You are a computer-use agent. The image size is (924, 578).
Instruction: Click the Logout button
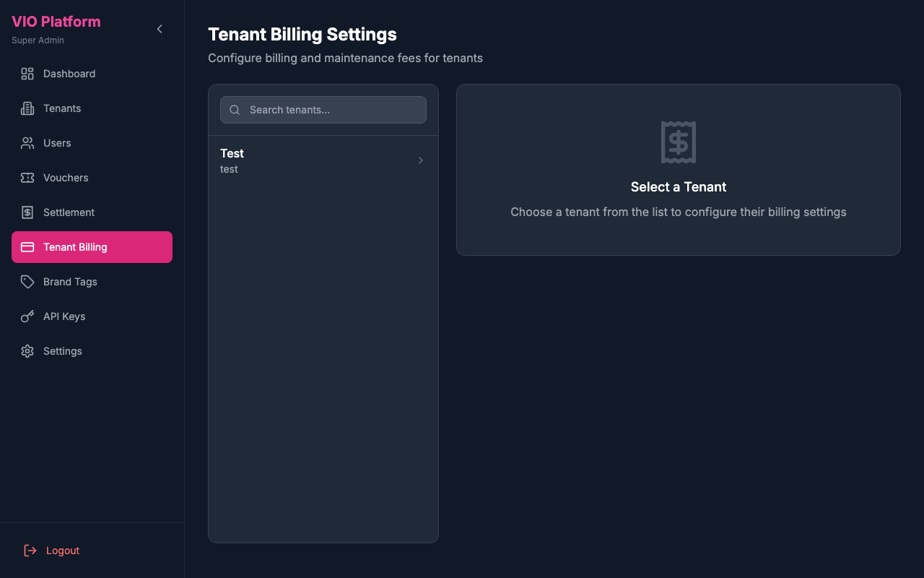pyautogui.click(x=51, y=550)
